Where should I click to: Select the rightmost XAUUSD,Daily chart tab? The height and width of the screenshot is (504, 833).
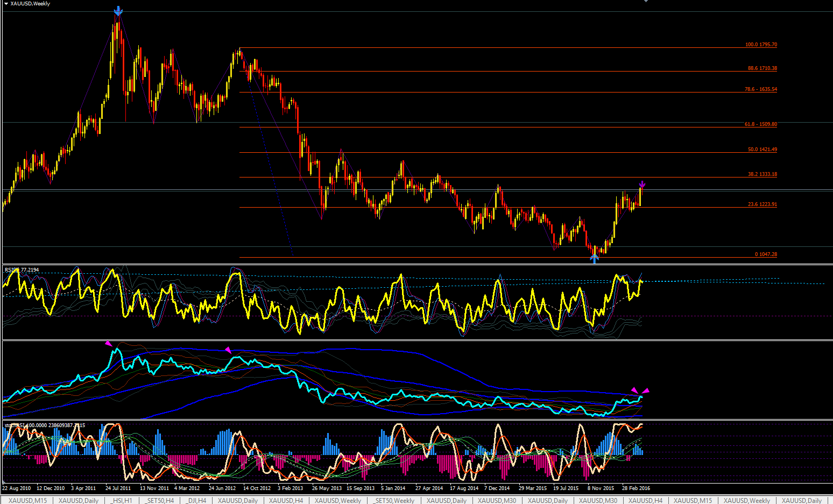pyautogui.click(x=802, y=500)
